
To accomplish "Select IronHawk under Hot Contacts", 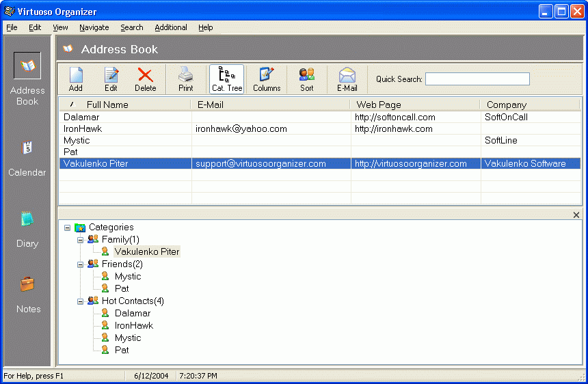I will tap(134, 325).
